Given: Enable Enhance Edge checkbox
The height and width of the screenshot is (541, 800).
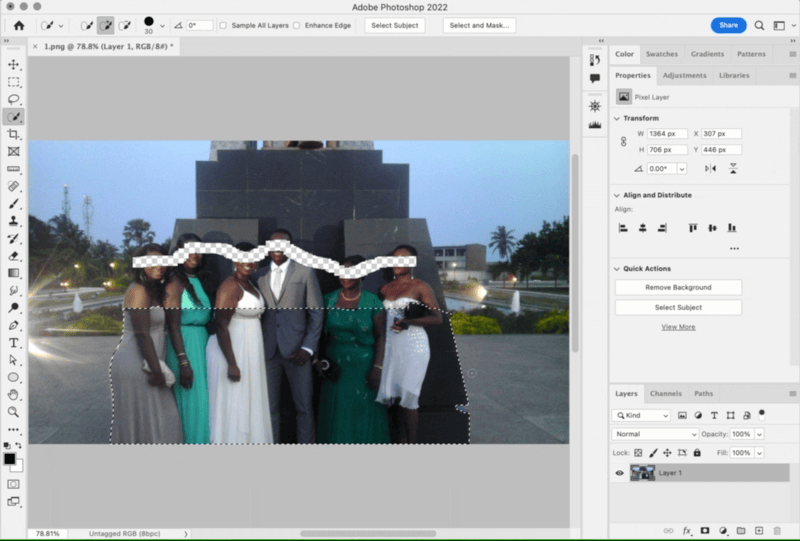Looking at the screenshot, I should tap(296, 26).
